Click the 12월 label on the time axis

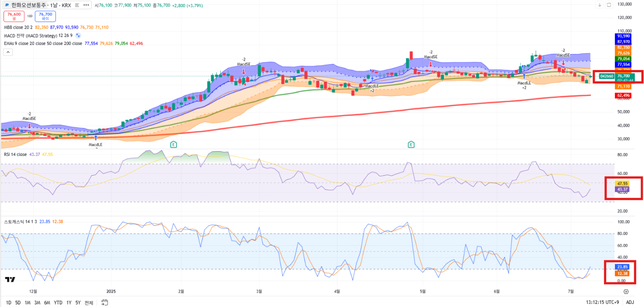[x=33, y=291]
